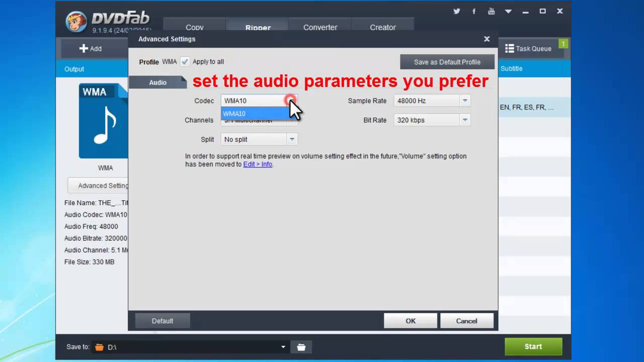The width and height of the screenshot is (644, 362).
Task: Cancel the Advanced Settings dialog
Action: [466, 321]
